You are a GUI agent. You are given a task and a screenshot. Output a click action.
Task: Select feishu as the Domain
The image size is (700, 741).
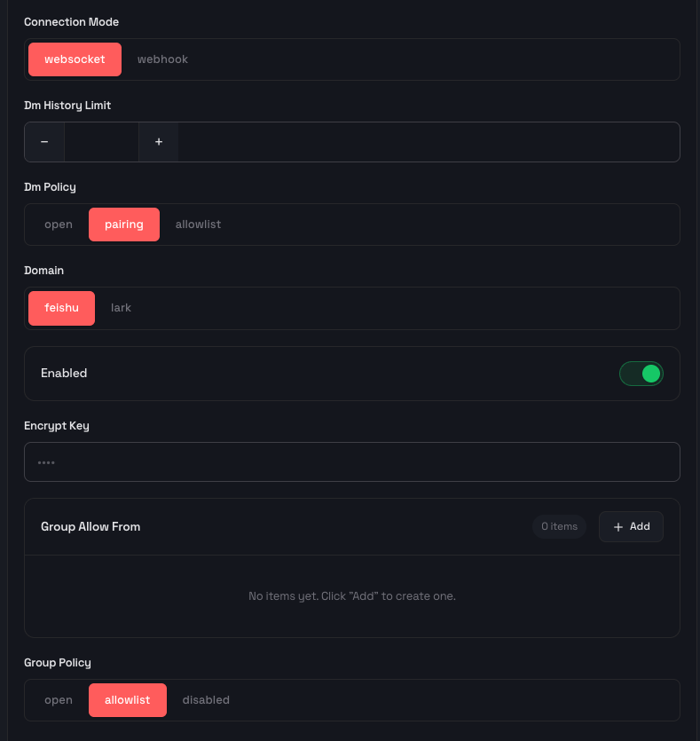point(61,308)
